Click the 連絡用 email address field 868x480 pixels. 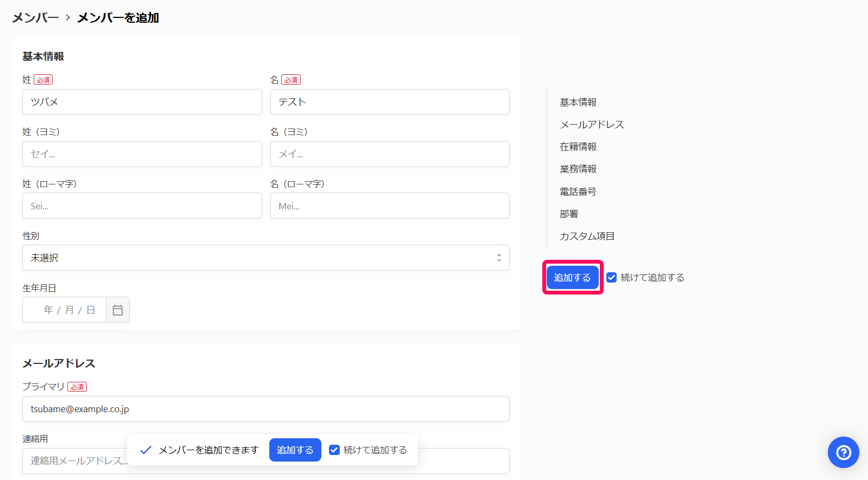[x=266, y=461]
